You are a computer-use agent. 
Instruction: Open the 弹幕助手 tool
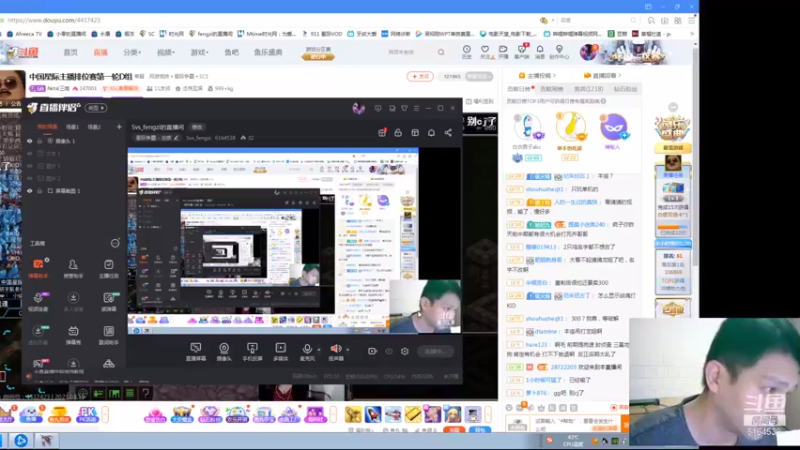pos(38,268)
